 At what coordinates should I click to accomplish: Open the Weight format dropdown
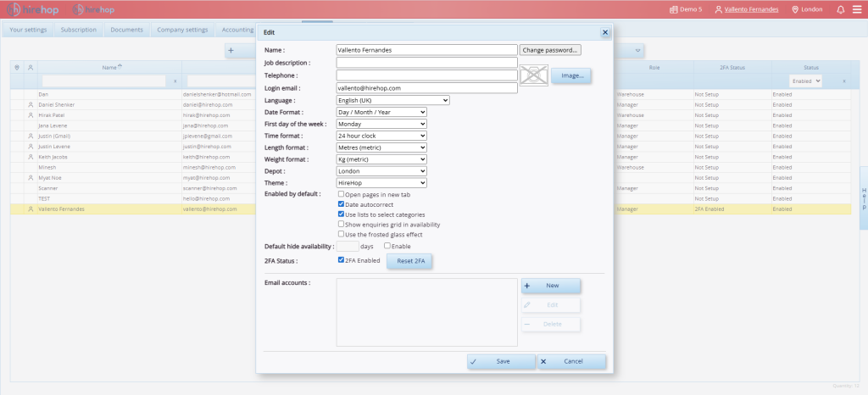click(381, 159)
